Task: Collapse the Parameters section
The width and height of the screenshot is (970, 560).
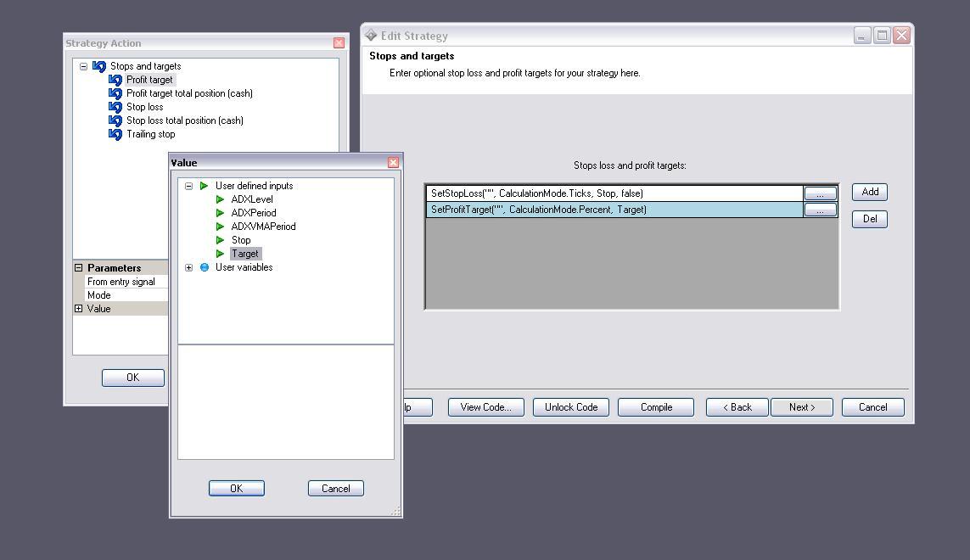Action: [x=79, y=268]
